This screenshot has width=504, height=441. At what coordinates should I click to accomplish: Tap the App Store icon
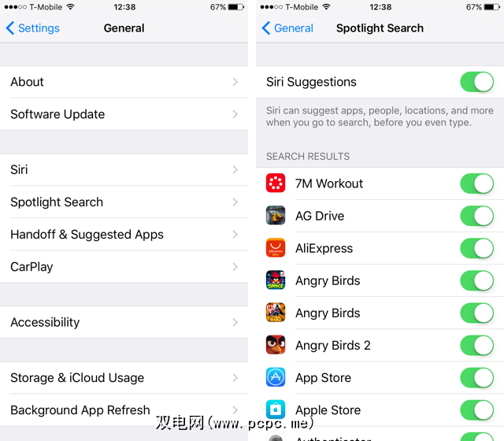tap(276, 377)
